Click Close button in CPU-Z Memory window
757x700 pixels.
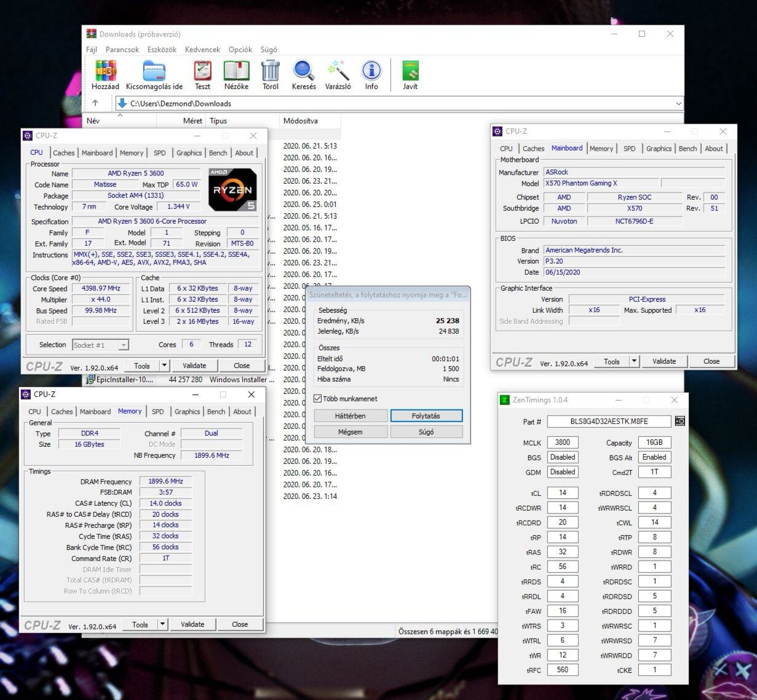coord(240,624)
